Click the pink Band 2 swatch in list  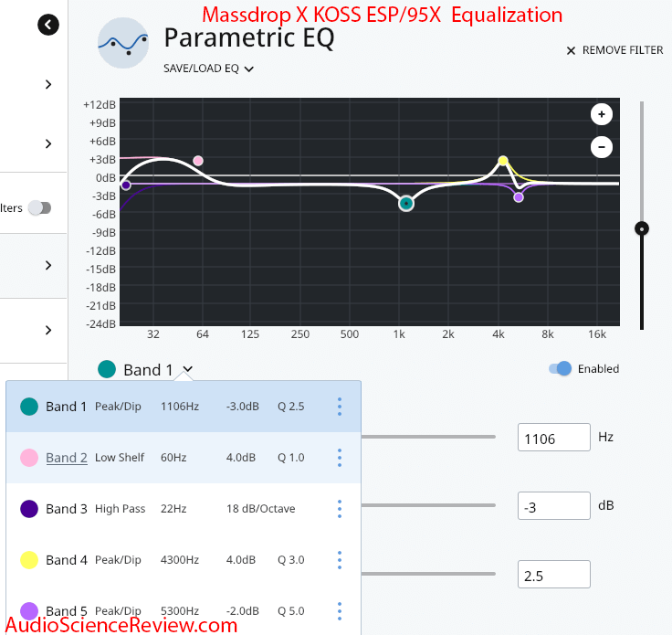[29, 458]
